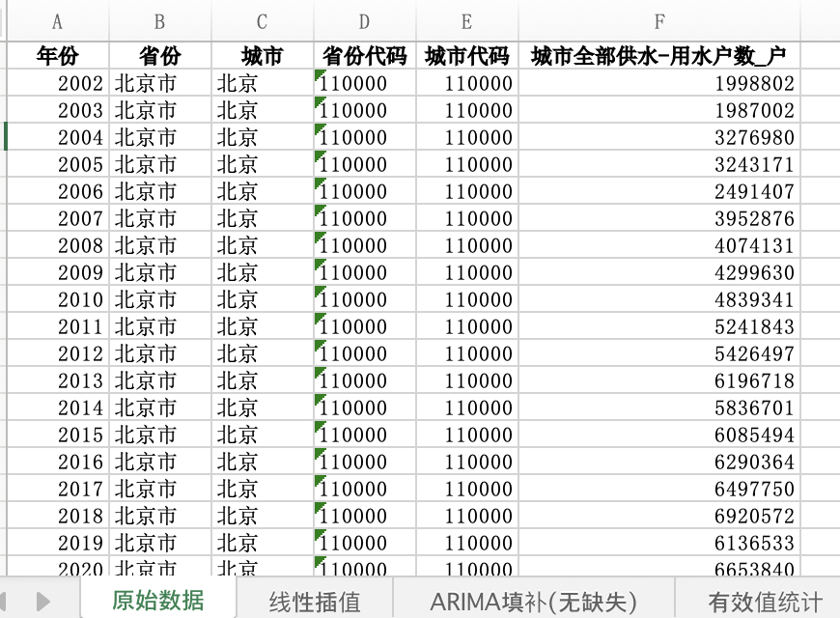Select column F header
The width and height of the screenshot is (840, 618).
(x=658, y=21)
